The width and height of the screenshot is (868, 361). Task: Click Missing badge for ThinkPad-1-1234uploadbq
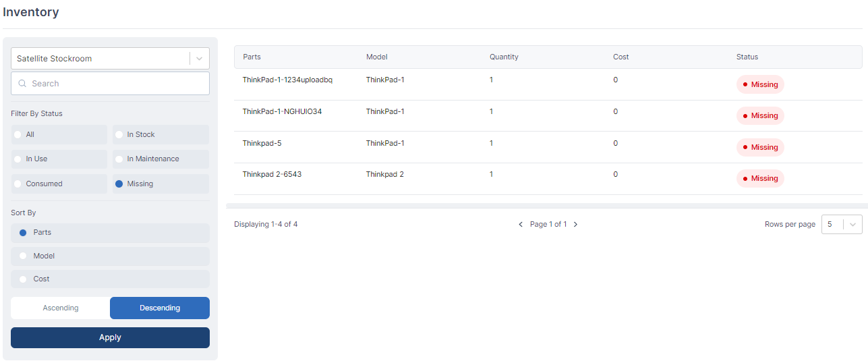click(760, 84)
